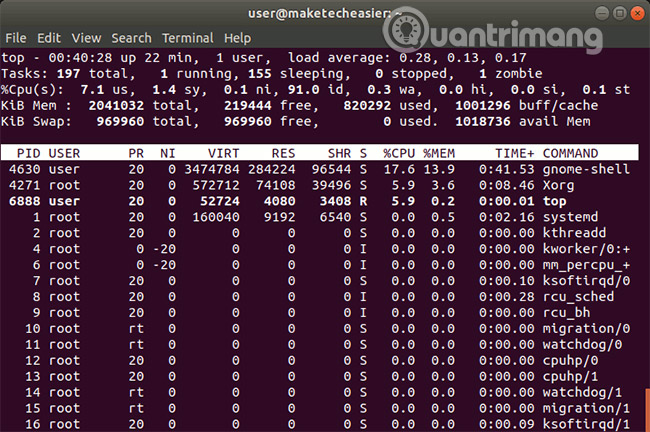Click the 0:41.53 time value
The width and height of the screenshot is (650, 432).
click(x=507, y=169)
